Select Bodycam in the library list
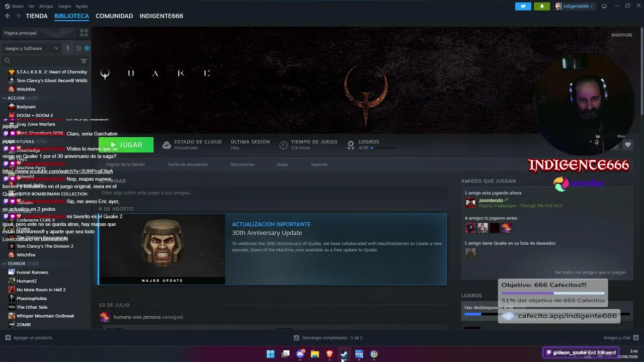The height and width of the screenshot is (362, 644). (x=26, y=107)
